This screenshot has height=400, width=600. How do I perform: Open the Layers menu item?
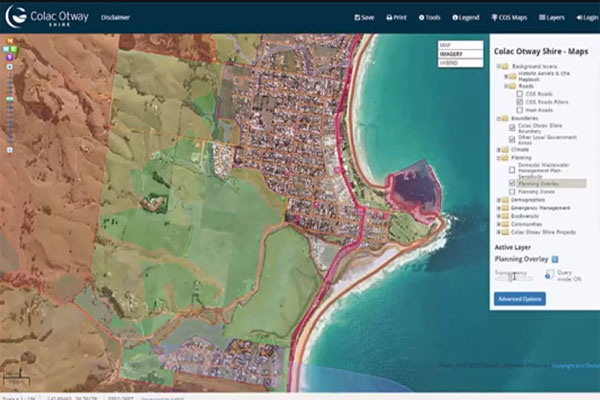tap(551, 17)
